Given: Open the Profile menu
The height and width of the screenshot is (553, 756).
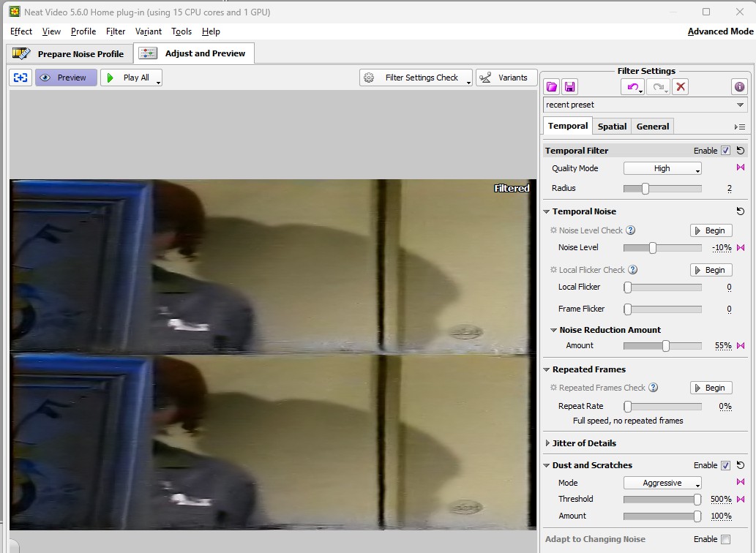Looking at the screenshot, I should (83, 31).
